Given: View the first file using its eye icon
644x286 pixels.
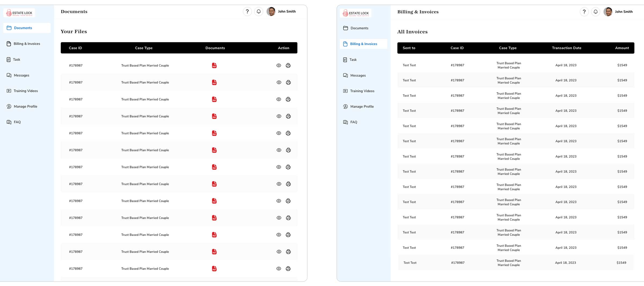Looking at the screenshot, I should coord(279,65).
